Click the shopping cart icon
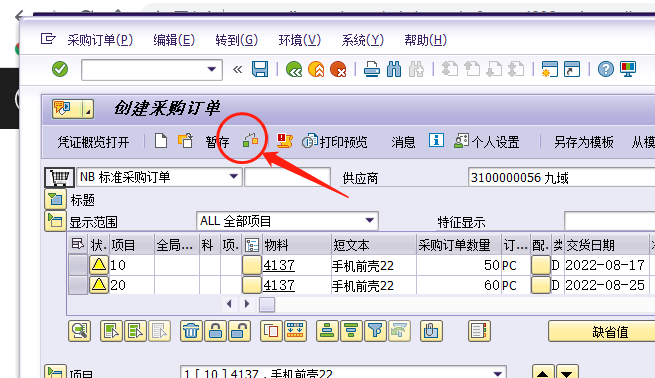 tap(59, 177)
